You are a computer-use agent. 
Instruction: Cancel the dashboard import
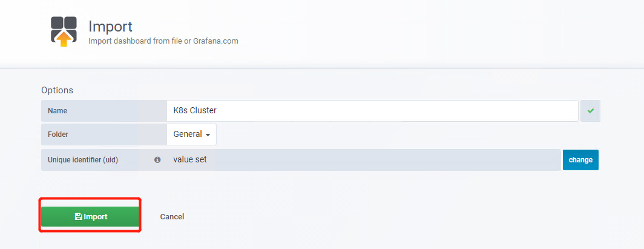(x=172, y=217)
